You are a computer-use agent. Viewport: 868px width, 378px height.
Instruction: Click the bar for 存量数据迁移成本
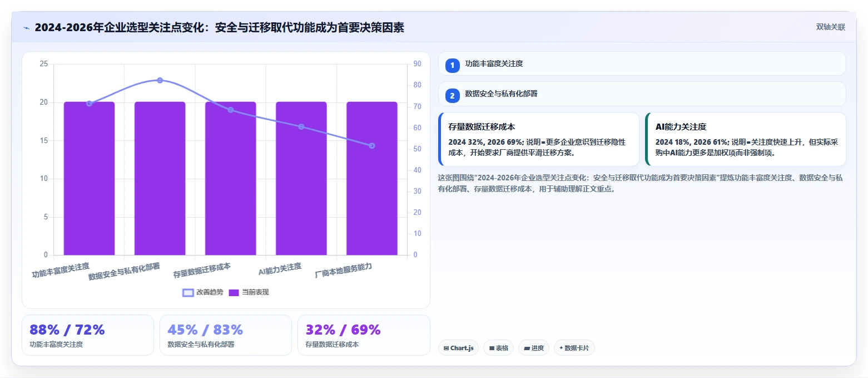[230, 178]
